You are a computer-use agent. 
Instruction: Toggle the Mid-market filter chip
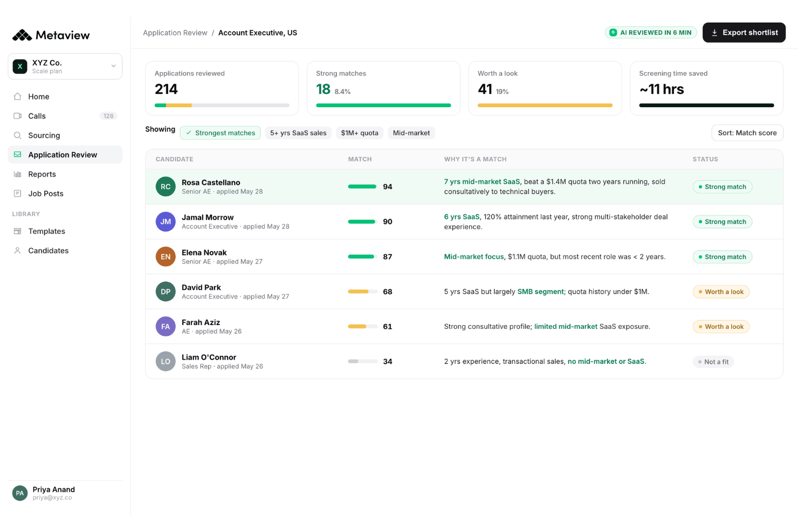click(411, 133)
